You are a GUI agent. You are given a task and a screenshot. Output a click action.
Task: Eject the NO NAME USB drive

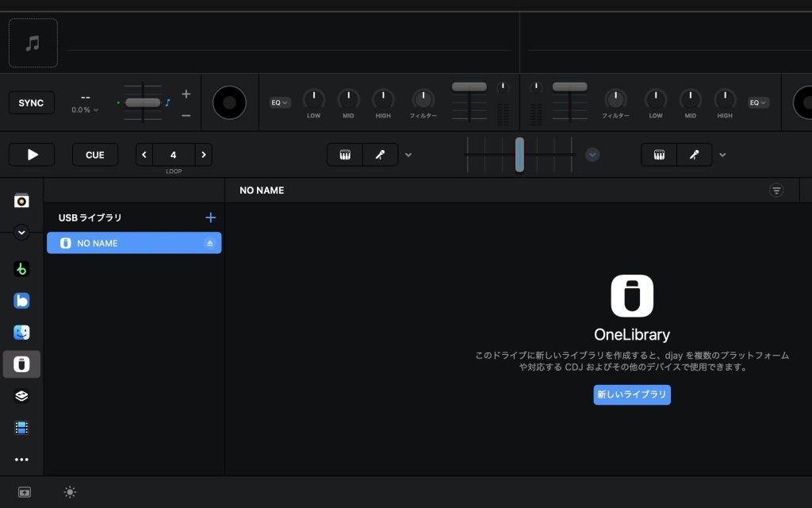[210, 244]
